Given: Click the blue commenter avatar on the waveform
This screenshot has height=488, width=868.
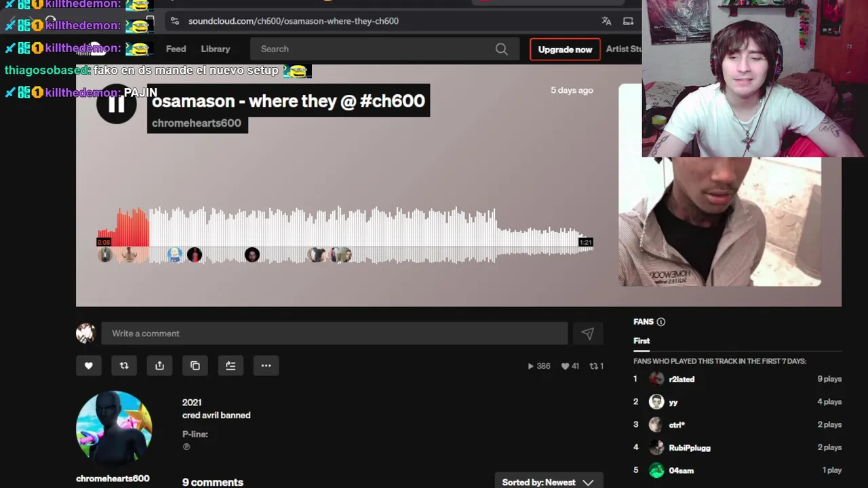Looking at the screenshot, I should coord(175,255).
